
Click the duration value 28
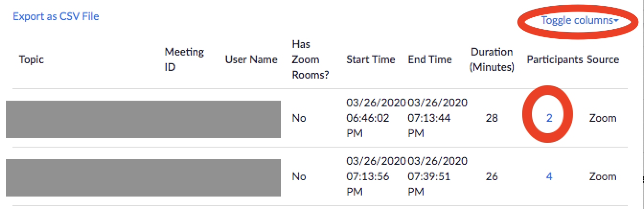(x=492, y=118)
